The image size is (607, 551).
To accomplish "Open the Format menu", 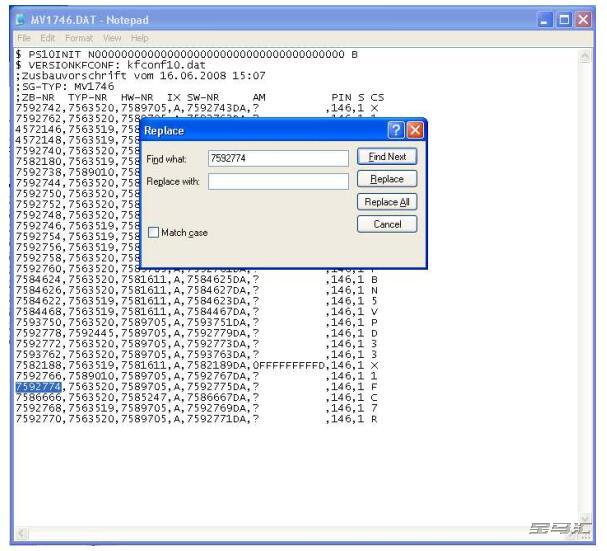I will [79, 38].
